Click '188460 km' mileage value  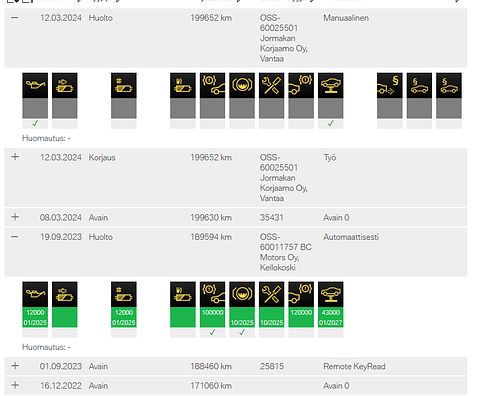211,366
